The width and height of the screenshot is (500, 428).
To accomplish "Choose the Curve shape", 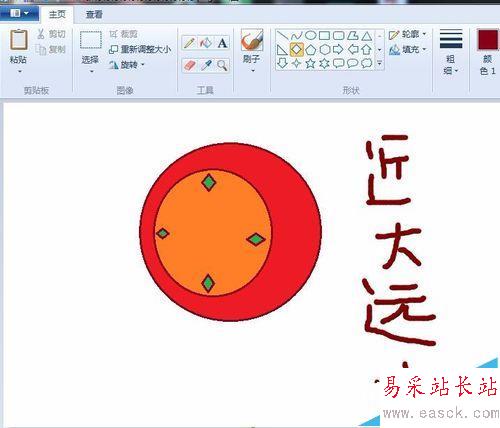I will click(296, 35).
